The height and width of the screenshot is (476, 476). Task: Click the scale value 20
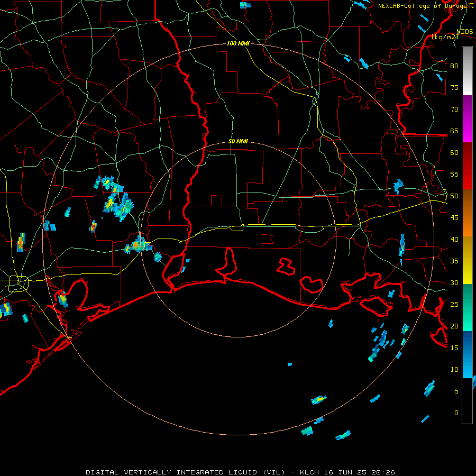point(454,326)
